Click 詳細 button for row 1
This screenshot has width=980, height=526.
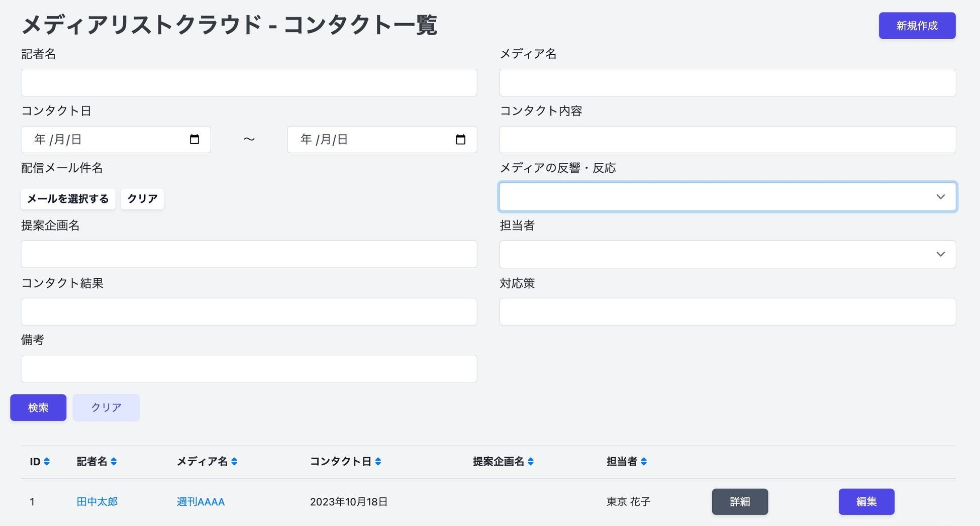coord(739,501)
